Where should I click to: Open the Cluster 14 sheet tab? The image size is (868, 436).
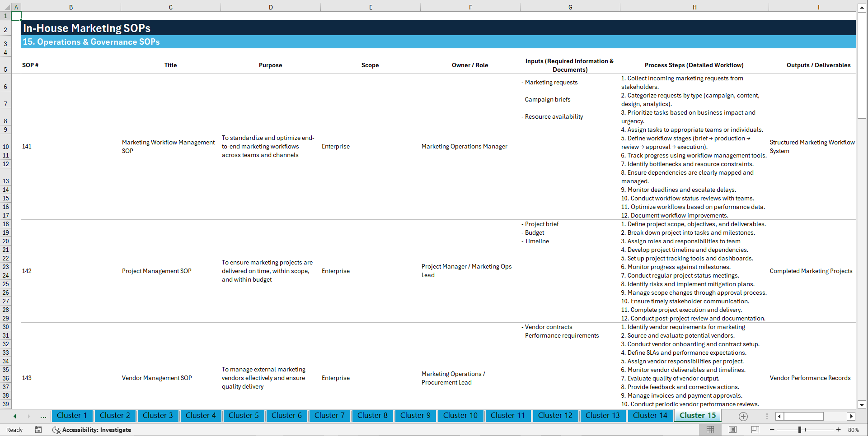point(650,416)
